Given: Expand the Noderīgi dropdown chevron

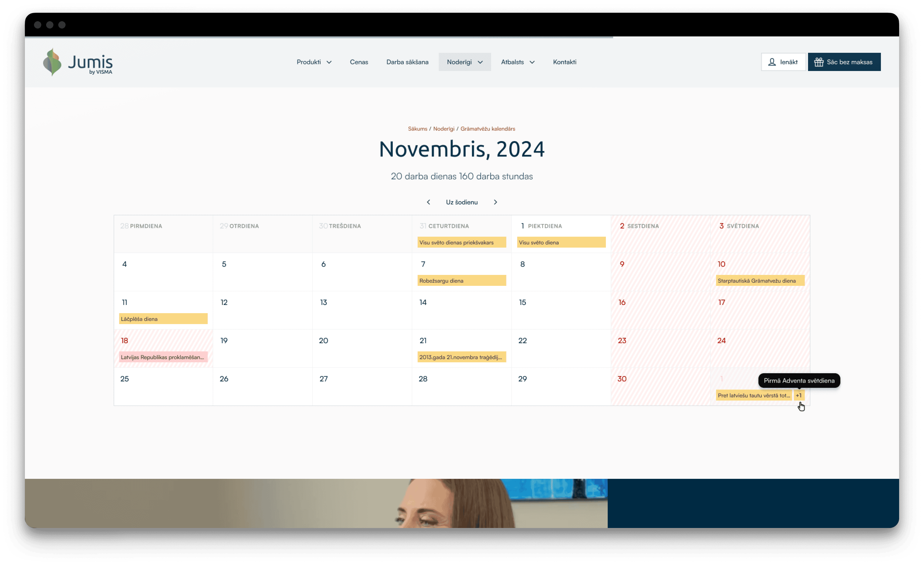Looking at the screenshot, I should click(x=480, y=62).
